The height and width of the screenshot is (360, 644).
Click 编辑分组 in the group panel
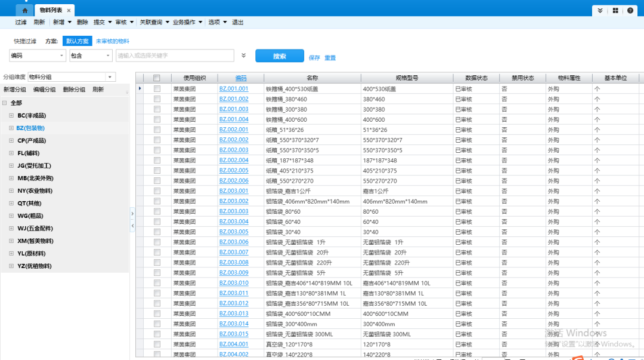click(x=44, y=90)
